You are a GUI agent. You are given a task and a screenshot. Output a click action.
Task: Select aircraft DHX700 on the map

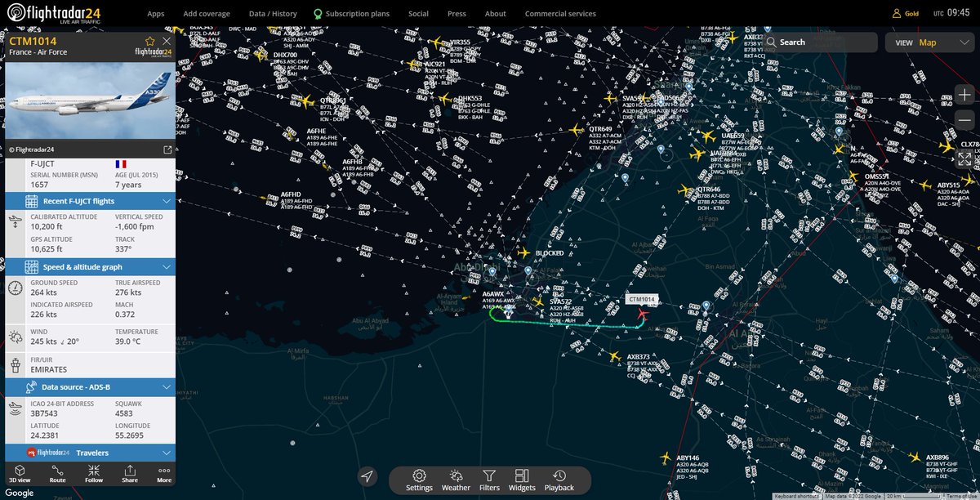(262, 56)
